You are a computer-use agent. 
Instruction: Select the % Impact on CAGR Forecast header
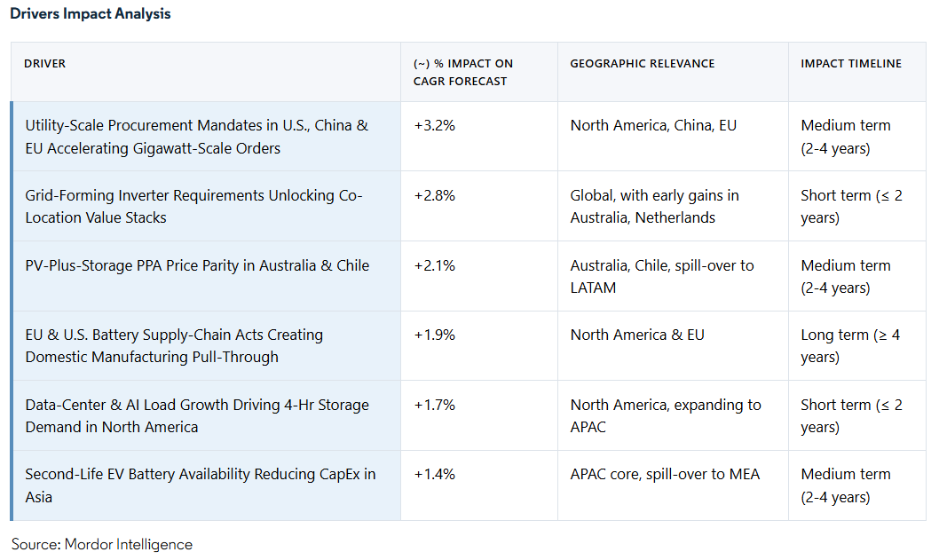(x=463, y=72)
